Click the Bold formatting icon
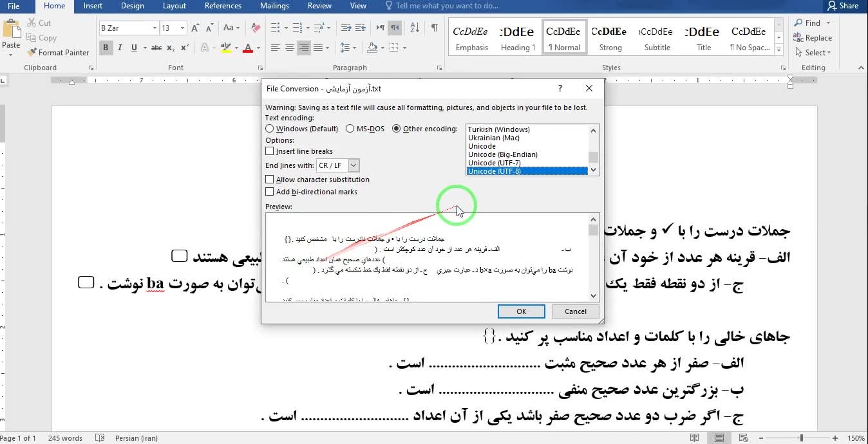Image resolution: width=868 pixels, height=444 pixels. (x=106, y=48)
